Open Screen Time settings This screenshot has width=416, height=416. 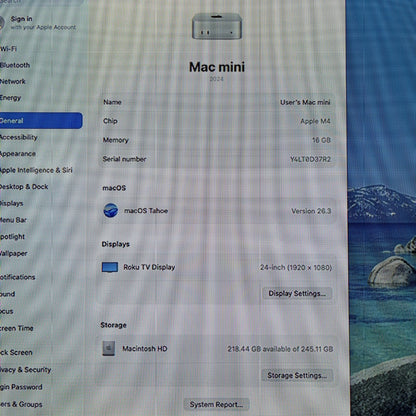coord(17,328)
